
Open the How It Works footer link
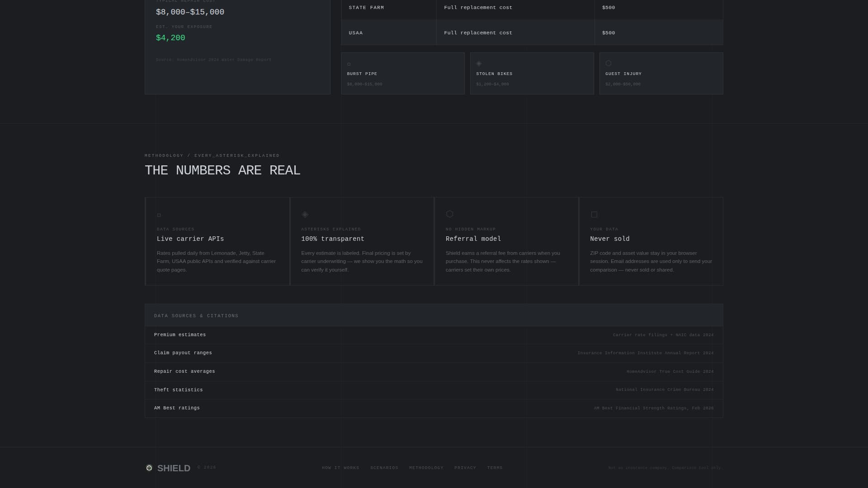click(340, 468)
